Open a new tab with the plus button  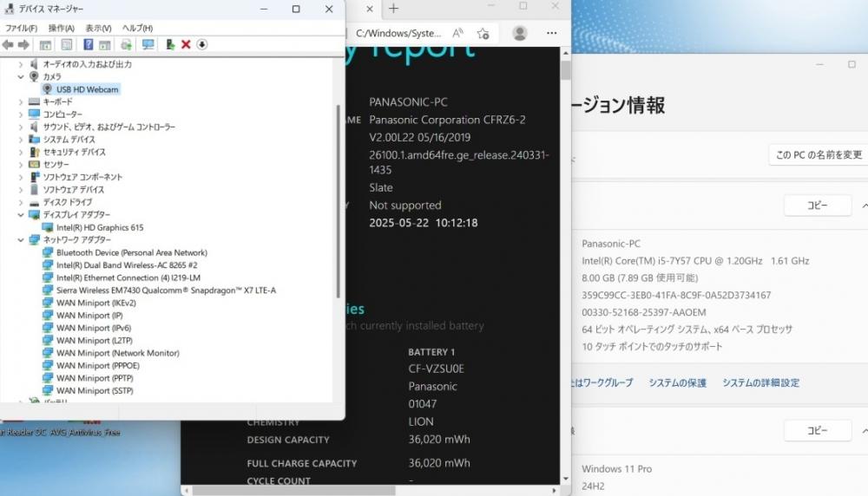pos(393,9)
